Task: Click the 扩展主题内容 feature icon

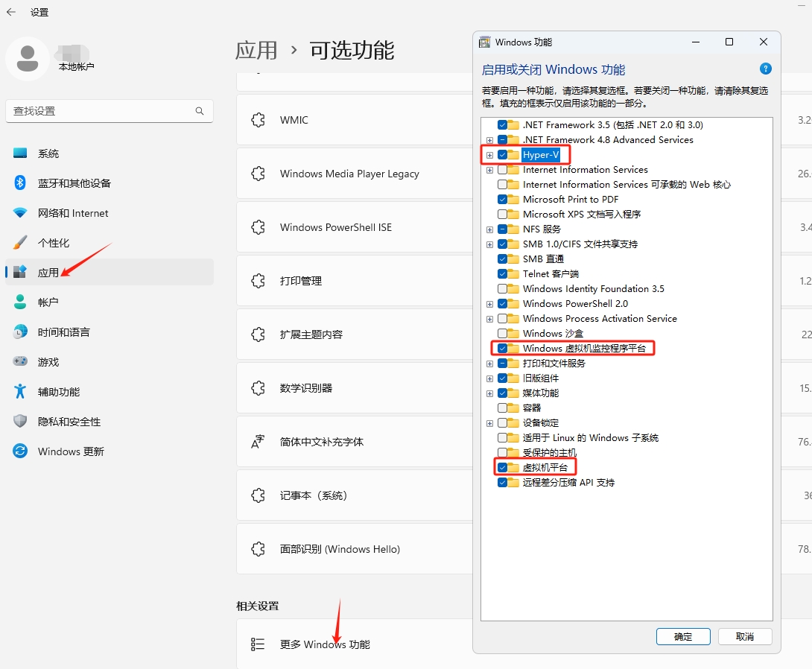Action: point(258,334)
